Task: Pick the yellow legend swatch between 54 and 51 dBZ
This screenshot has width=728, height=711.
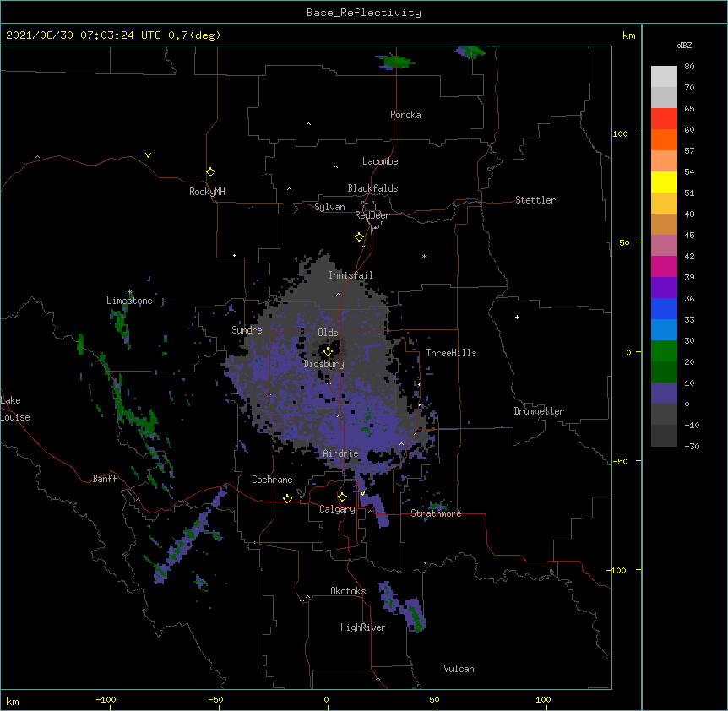Action: click(664, 182)
